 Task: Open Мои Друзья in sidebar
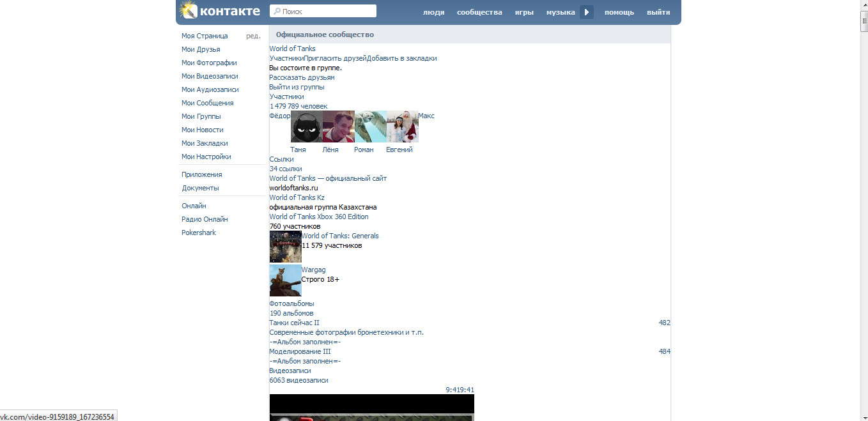click(x=201, y=49)
